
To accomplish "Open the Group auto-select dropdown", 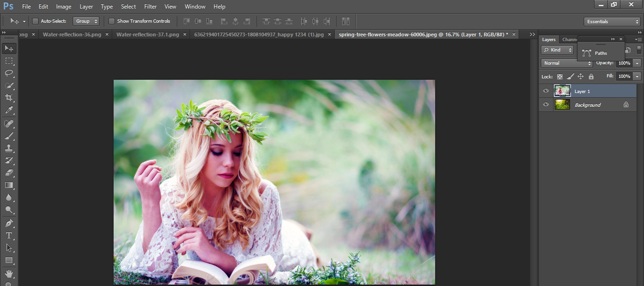I will pos(86,21).
